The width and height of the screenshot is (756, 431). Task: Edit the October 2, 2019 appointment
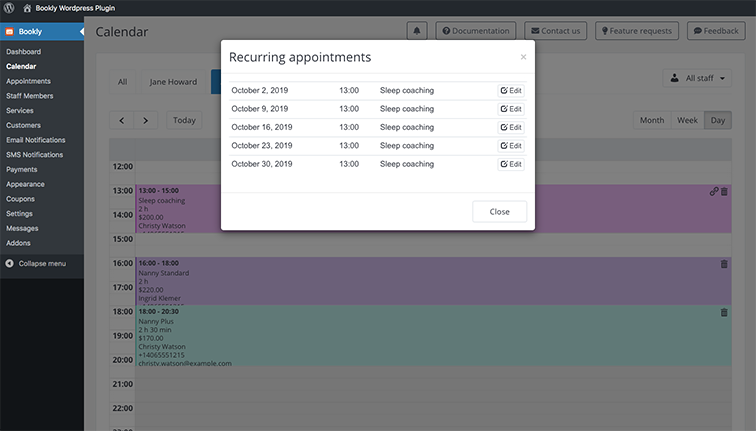[511, 91]
